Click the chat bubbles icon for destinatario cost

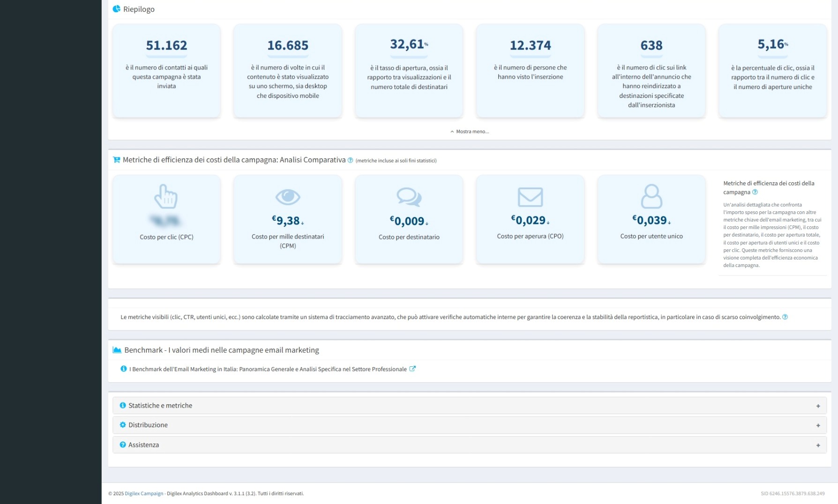[x=409, y=197]
